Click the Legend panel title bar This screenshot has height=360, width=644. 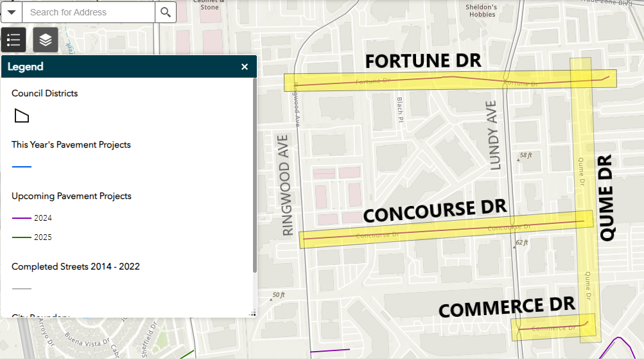122,67
